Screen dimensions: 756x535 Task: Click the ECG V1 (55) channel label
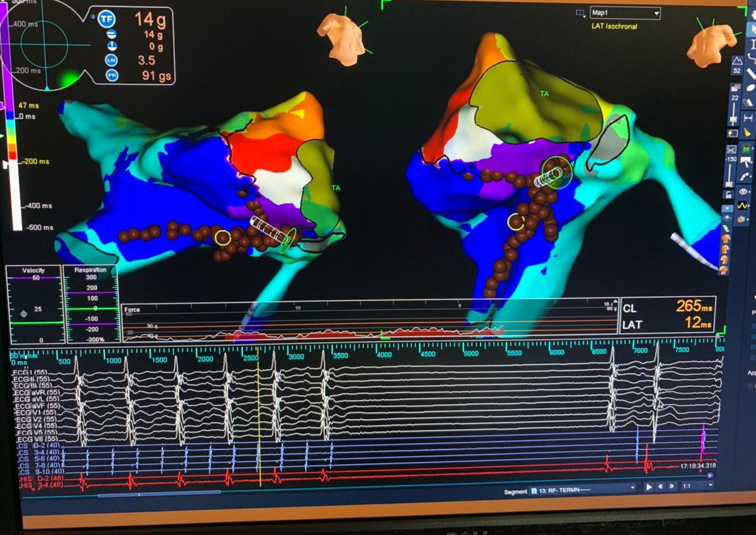[37, 412]
